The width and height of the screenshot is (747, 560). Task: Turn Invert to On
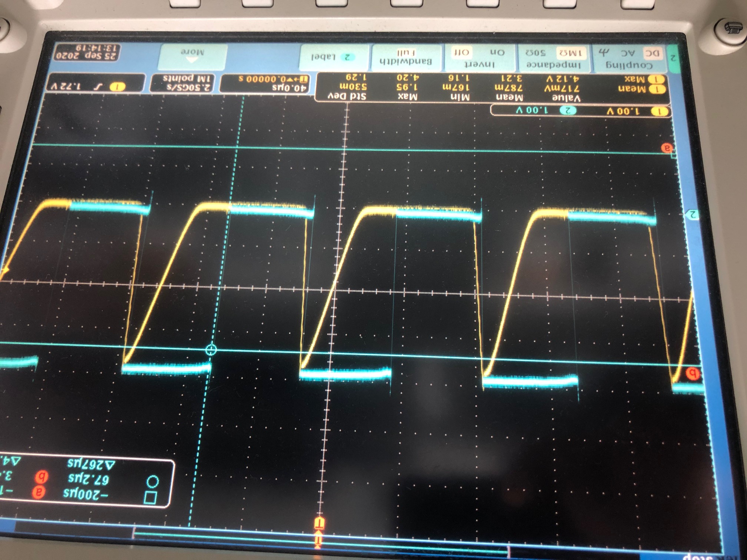497,52
